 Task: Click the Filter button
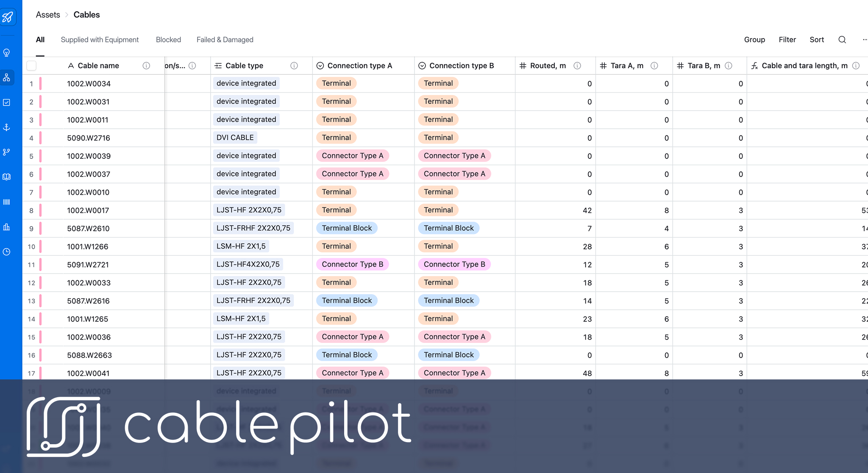787,40
